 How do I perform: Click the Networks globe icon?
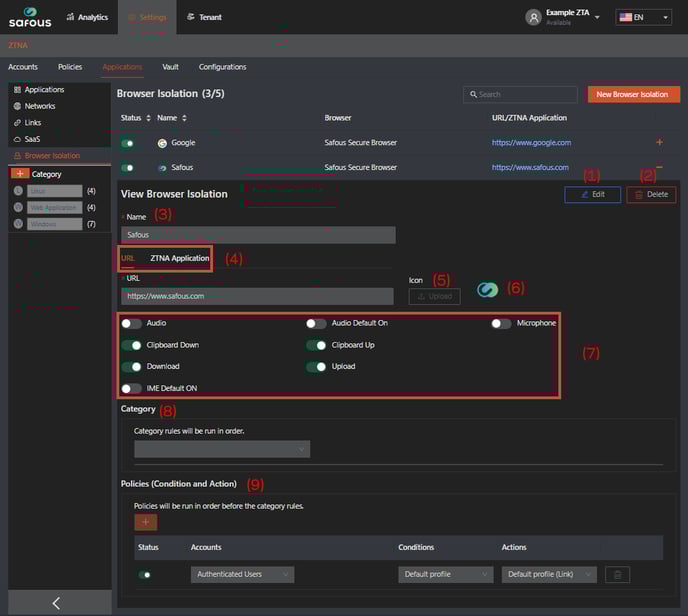pyautogui.click(x=17, y=106)
